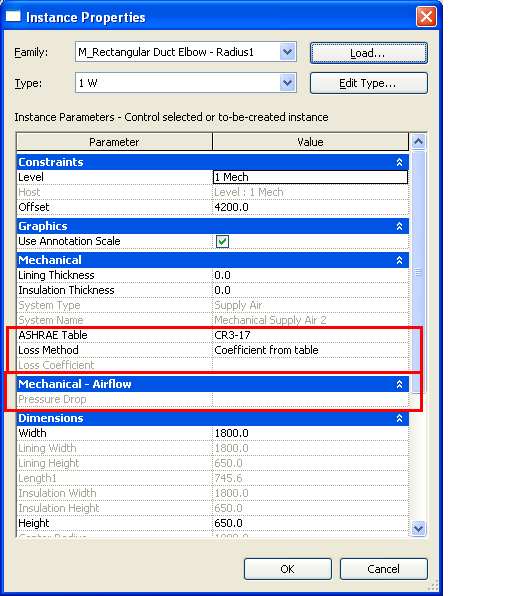Collapse the Dimensions section

(x=399, y=418)
